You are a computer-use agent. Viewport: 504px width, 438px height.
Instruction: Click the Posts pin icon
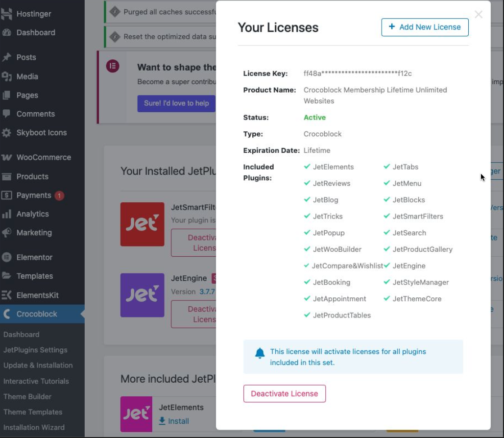point(6,57)
